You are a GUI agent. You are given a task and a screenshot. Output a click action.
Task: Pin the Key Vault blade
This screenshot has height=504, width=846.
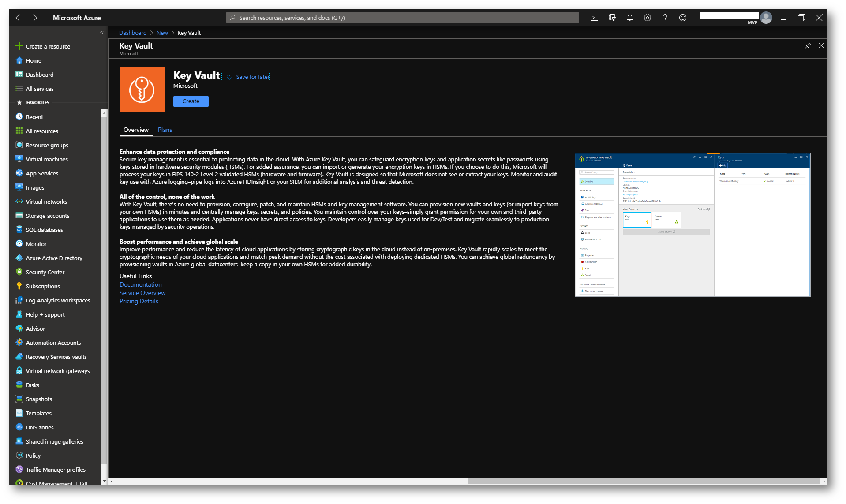[808, 45]
